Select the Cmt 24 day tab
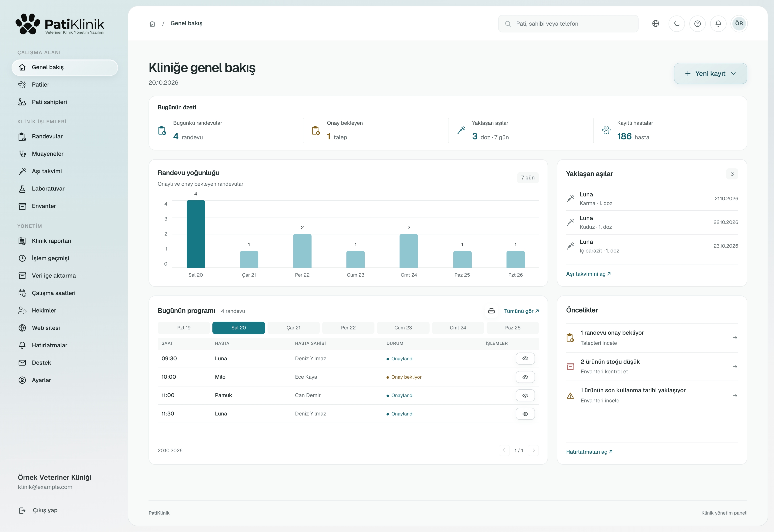The width and height of the screenshot is (774, 532). [458, 328]
